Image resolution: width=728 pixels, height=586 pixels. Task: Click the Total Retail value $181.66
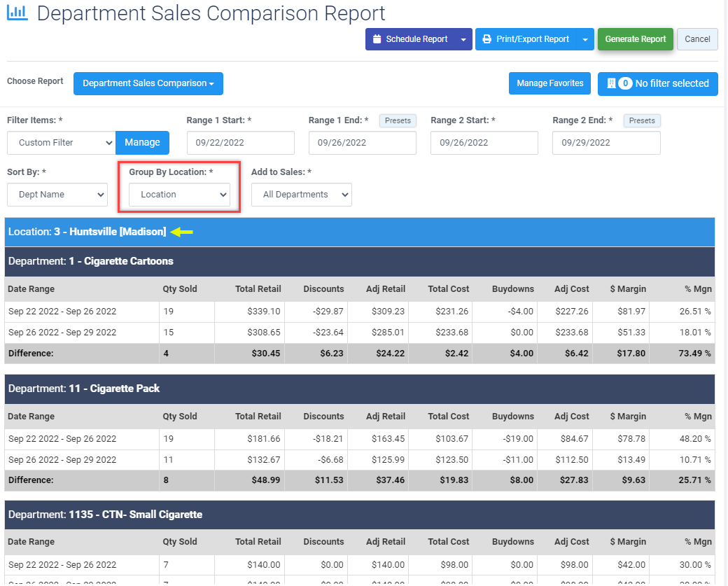point(264,439)
